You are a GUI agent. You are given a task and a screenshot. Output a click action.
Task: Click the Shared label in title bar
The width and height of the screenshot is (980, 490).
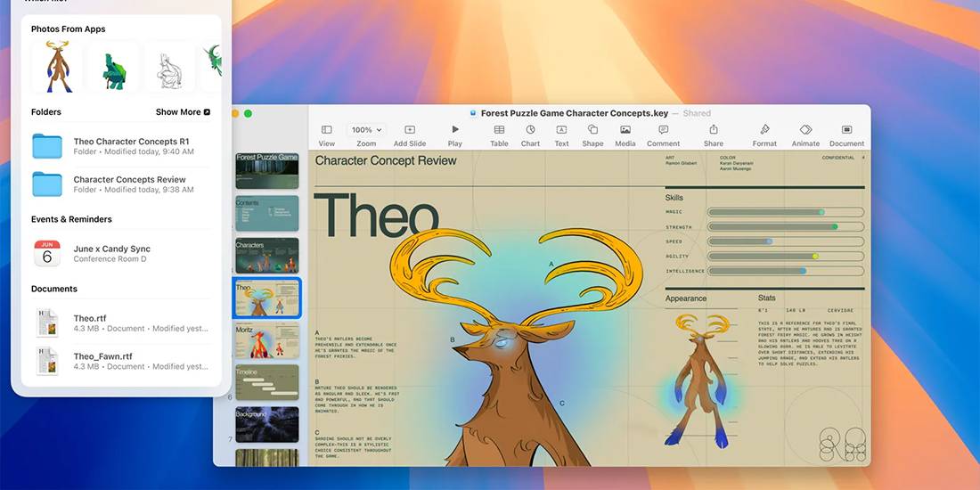[697, 113]
